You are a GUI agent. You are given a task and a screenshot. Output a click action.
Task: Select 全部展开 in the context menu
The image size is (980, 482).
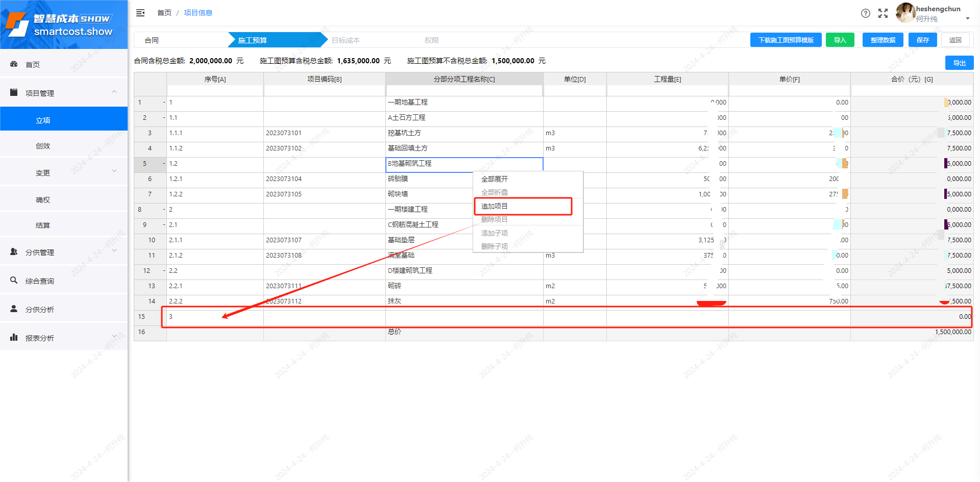(x=495, y=179)
